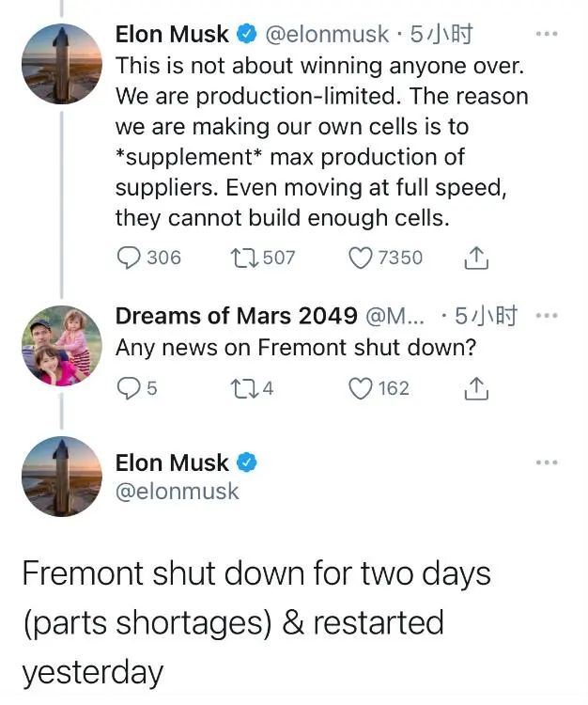Viewport: 588px width, 705px height.
Task: Click the verified badge on the top tweet
Action: pyautogui.click(x=246, y=34)
